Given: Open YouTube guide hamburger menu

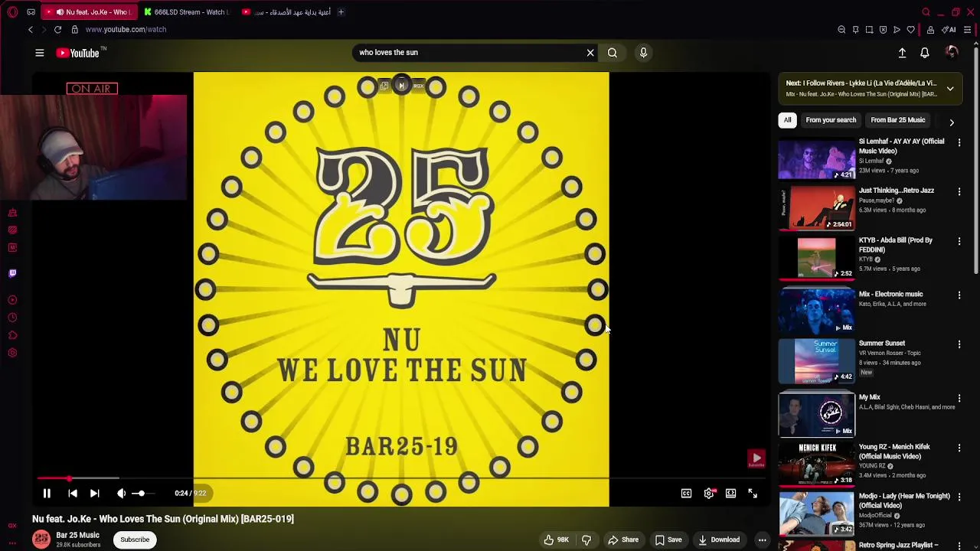Looking at the screenshot, I should (x=40, y=53).
